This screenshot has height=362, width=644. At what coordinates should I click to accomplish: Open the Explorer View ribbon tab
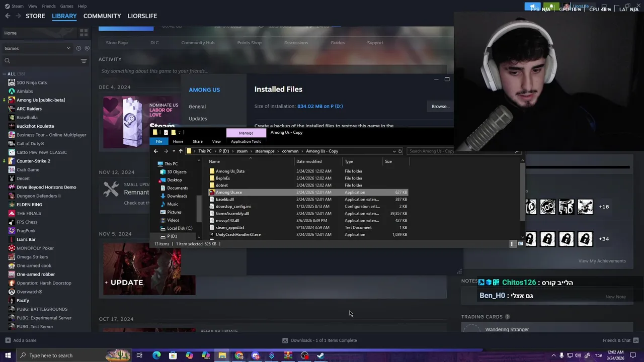[x=216, y=141]
